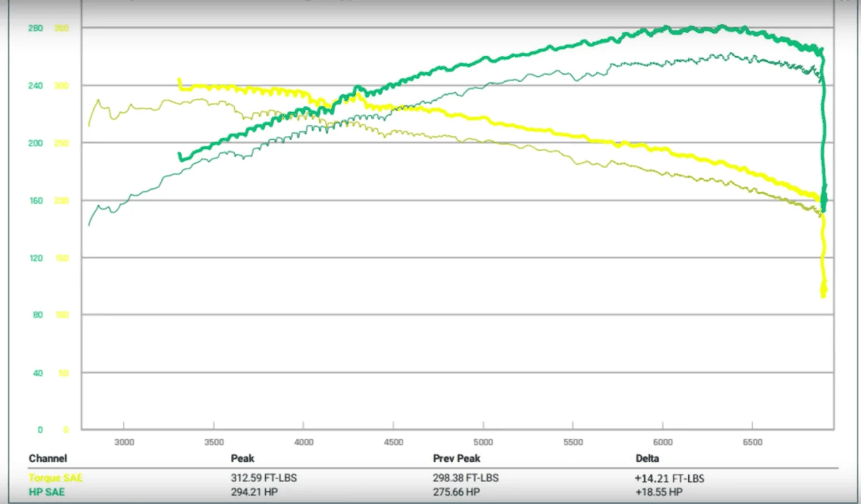Select the 275.66 HP previous peak value
Screen dimensions: 861x504
click(456, 492)
